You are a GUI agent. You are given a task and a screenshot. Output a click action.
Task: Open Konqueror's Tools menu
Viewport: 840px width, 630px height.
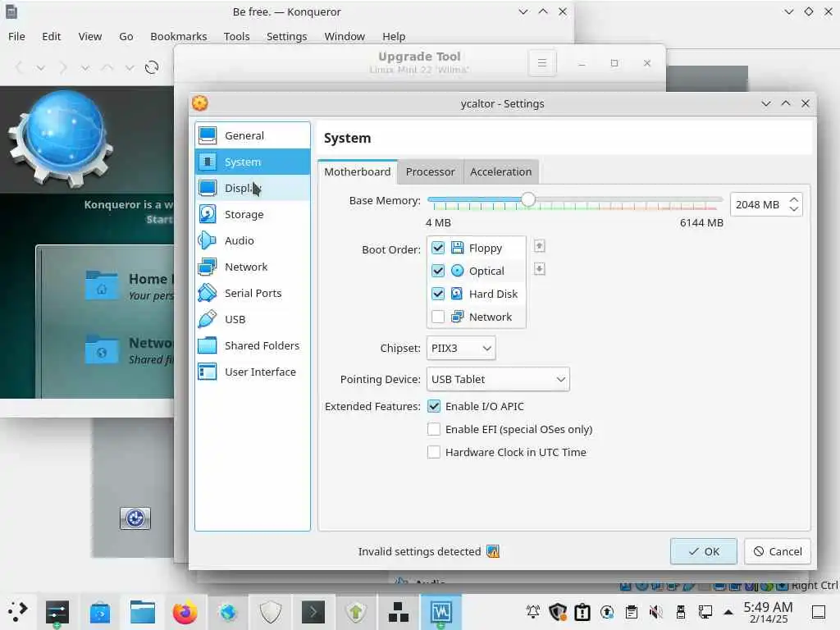236,36
